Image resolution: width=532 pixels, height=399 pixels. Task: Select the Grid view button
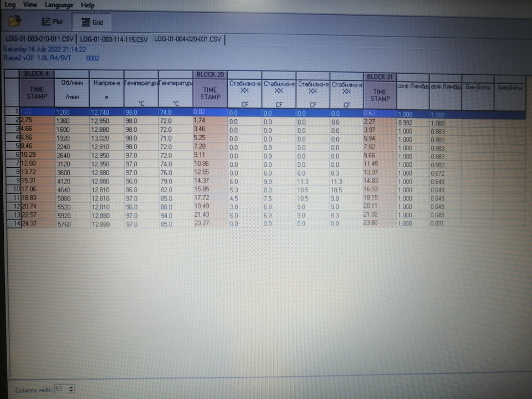tap(92, 22)
